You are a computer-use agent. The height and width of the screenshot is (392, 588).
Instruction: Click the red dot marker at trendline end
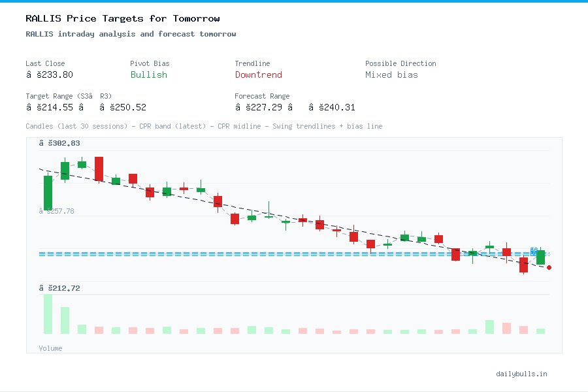pos(549,267)
